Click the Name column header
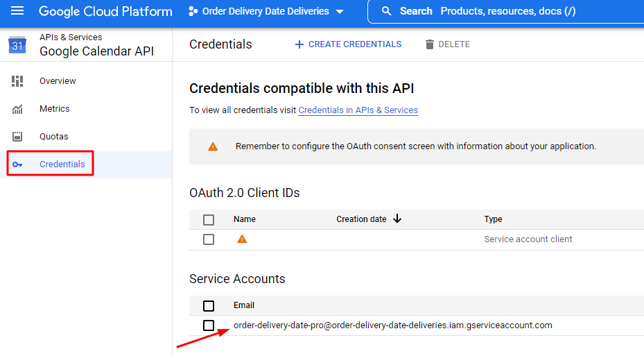Image resolution: width=644 pixels, height=356 pixels. tap(245, 219)
